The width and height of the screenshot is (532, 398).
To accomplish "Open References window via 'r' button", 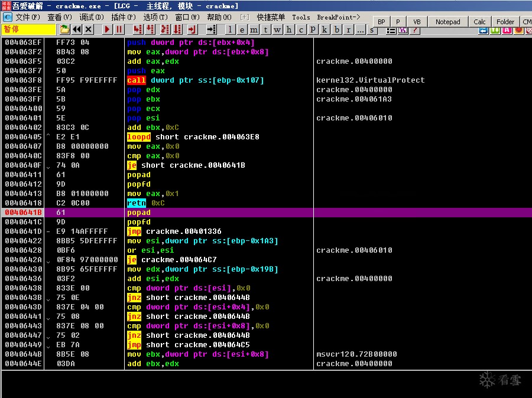I will click(348, 30).
